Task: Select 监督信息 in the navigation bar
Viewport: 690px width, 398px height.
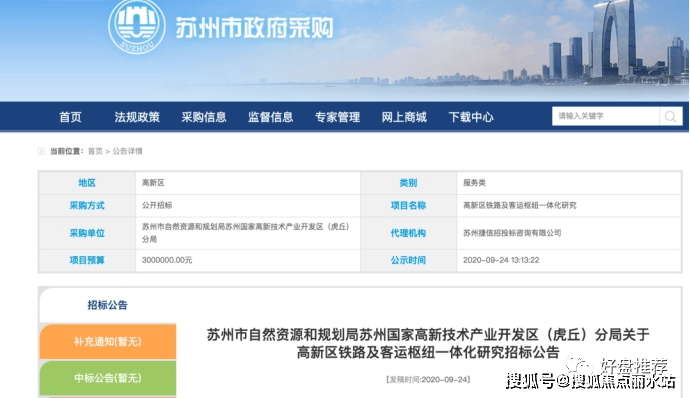Action: coord(271,117)
